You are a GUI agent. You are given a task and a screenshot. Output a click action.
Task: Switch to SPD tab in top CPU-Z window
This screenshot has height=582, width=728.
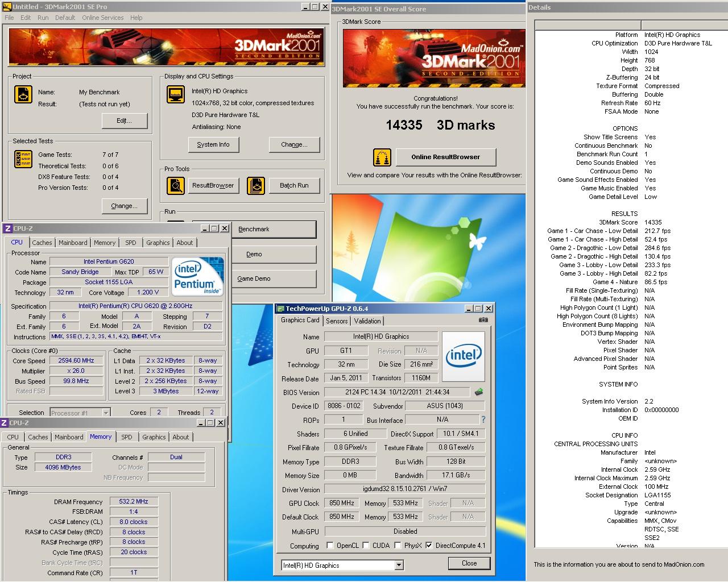tap(131, 243)
